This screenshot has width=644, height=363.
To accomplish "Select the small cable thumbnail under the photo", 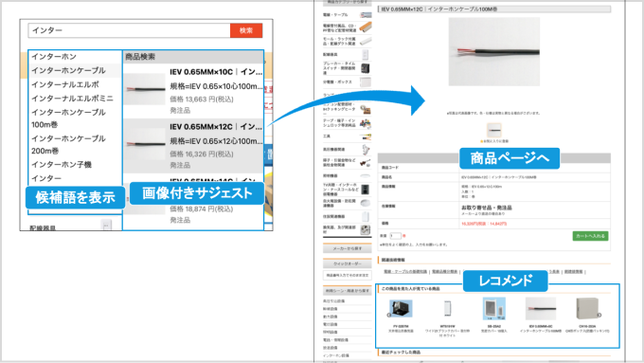I will pyautogui.click(x=494, y=130).
